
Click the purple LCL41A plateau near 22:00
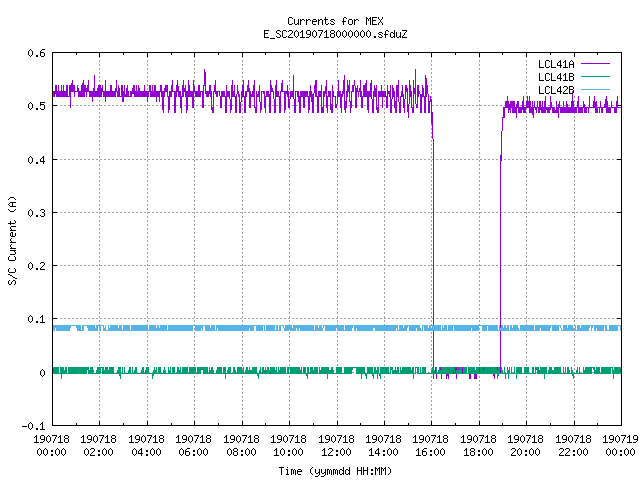574,108
